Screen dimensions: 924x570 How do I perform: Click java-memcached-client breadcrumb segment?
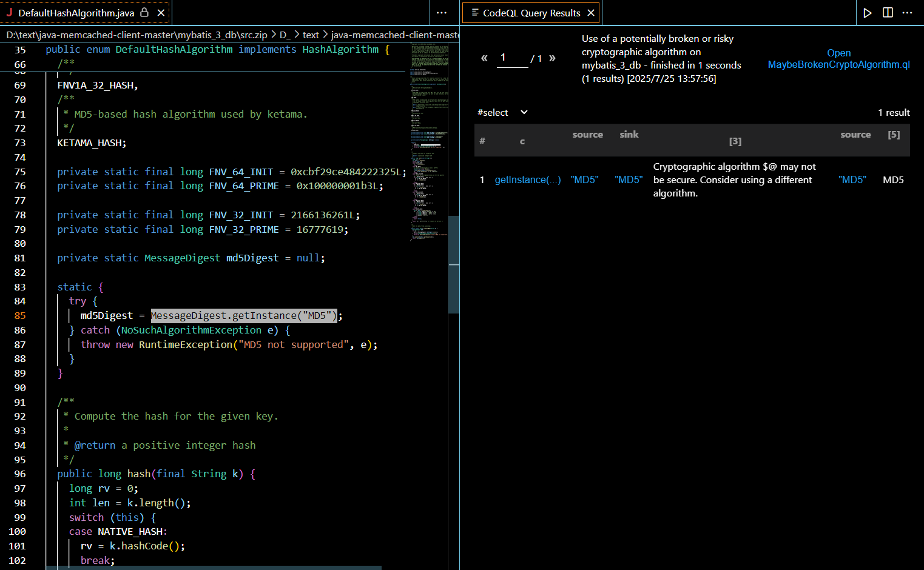394,35
